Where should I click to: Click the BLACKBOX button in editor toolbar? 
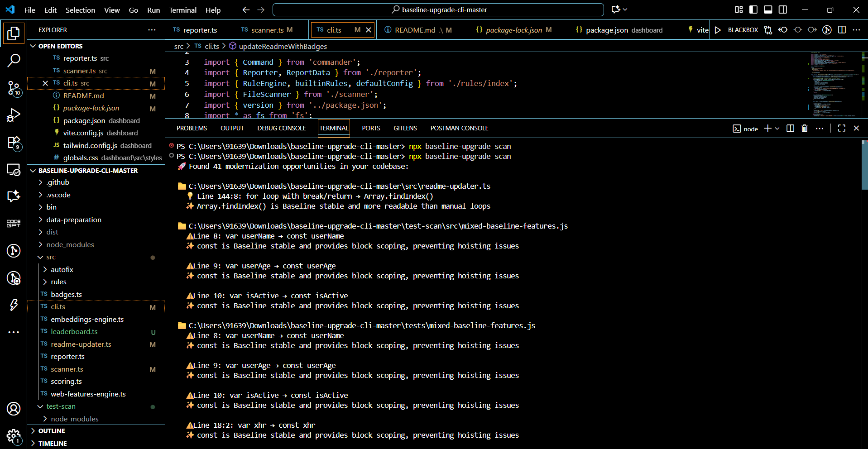743,30
